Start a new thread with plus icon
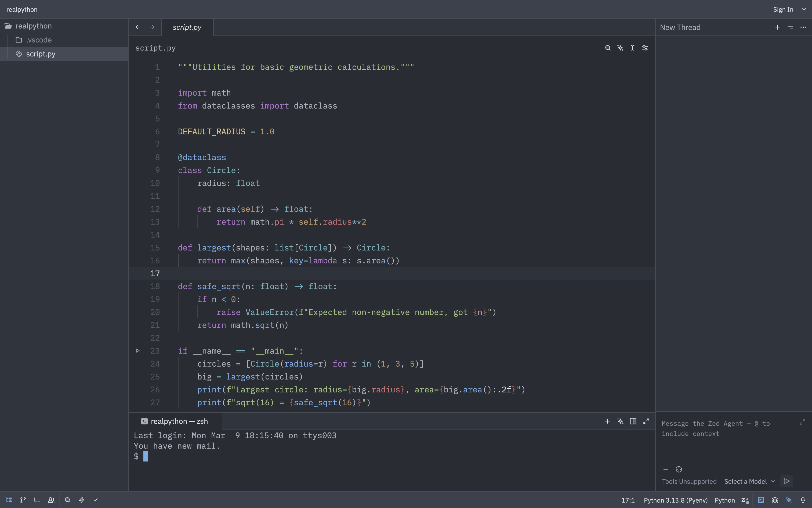812x508 pixels. (x=777, y=27)
